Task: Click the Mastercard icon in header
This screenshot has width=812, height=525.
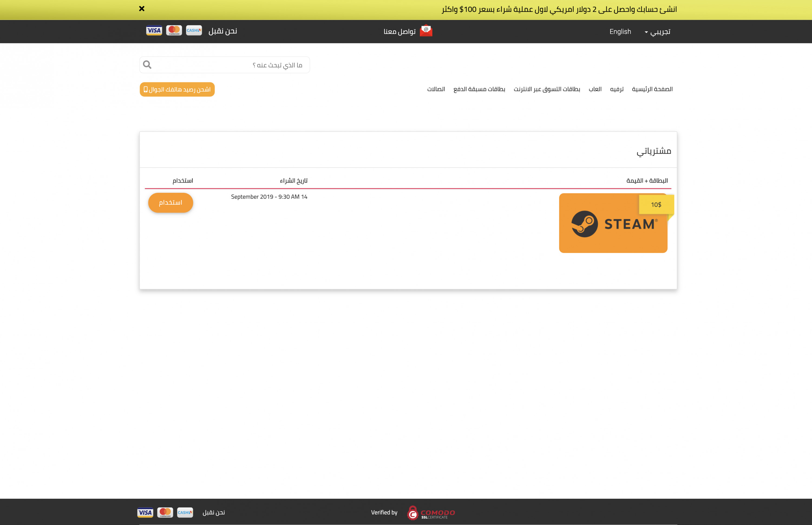Action: [174, 30]
